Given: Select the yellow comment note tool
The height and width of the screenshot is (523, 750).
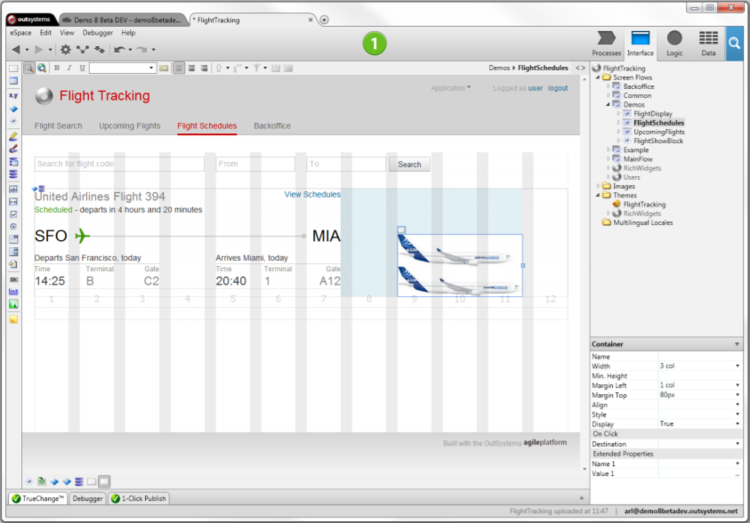Looking at the screenshot, I should [13, 319].
